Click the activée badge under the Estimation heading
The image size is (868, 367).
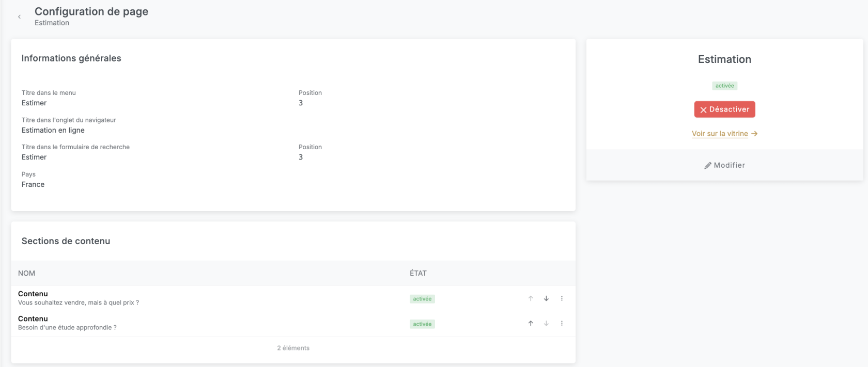coord(724,86)
